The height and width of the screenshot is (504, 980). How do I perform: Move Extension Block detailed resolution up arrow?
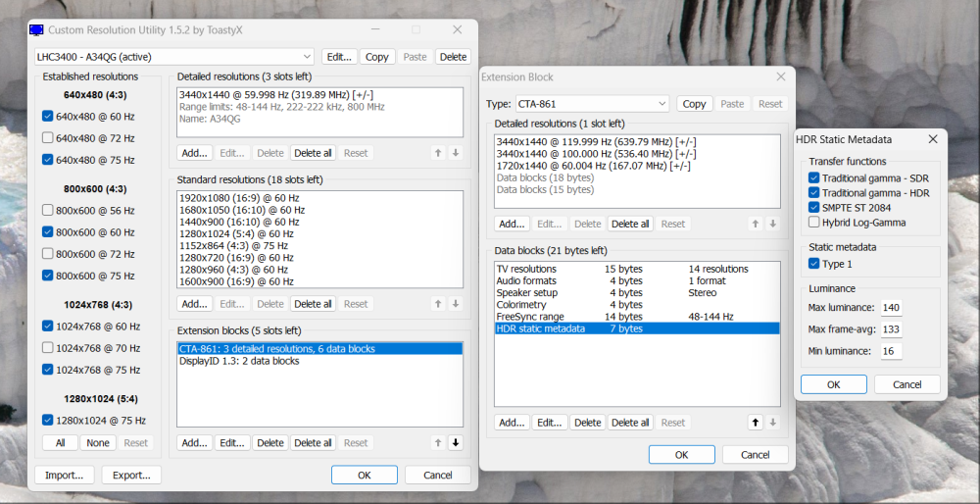click(756, 224)
